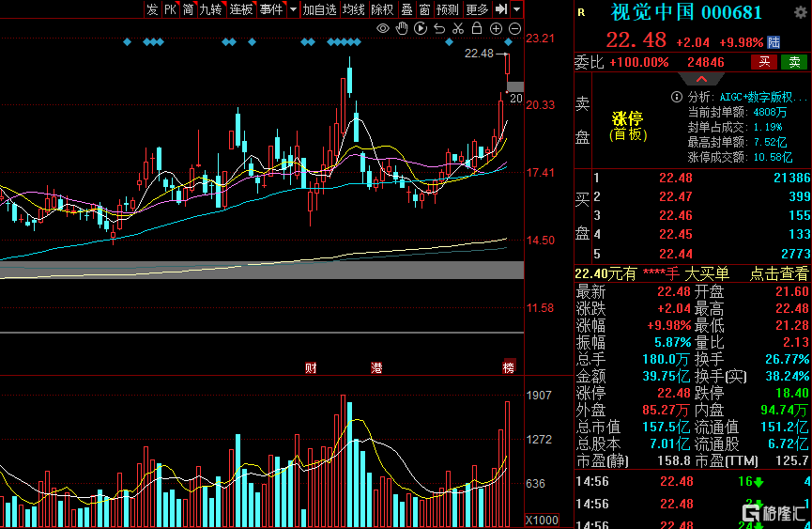
Task: Open the 事件 menu
Action: click(272, 9)
